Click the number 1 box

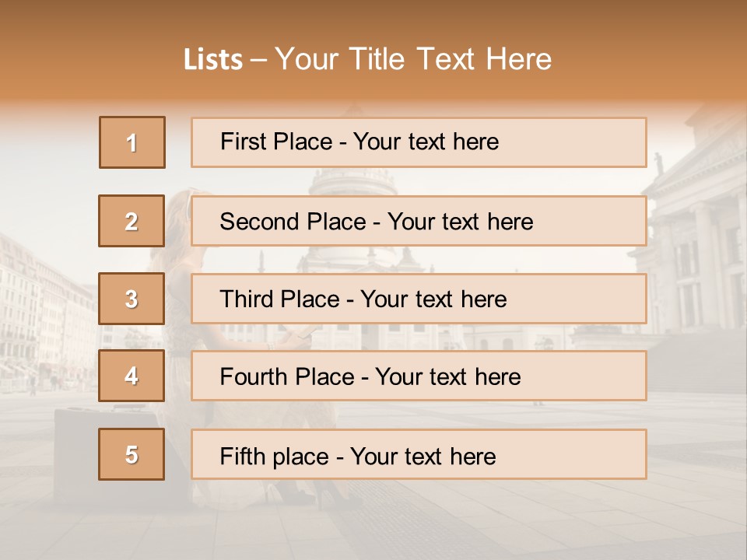pyautogui.click(x=132, y=142)
